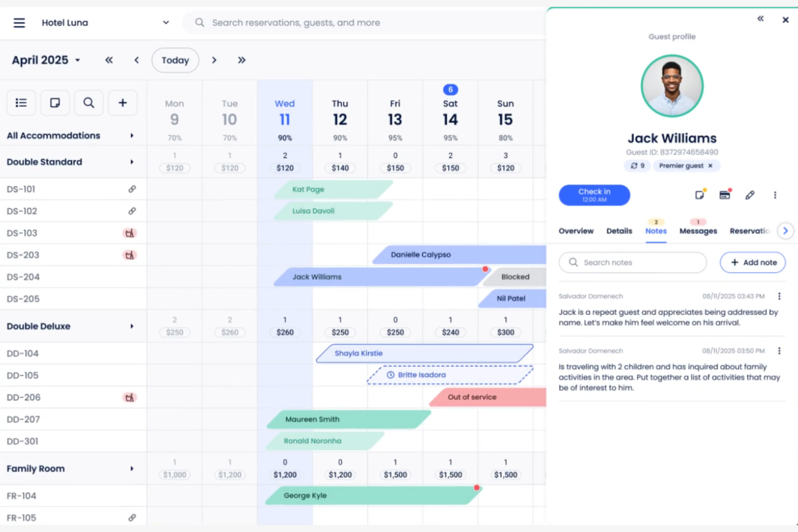The height and width of the screenshot is (532, 798).
Task: Click housekeeping icon on DS-103
Action: pos(129,233)
